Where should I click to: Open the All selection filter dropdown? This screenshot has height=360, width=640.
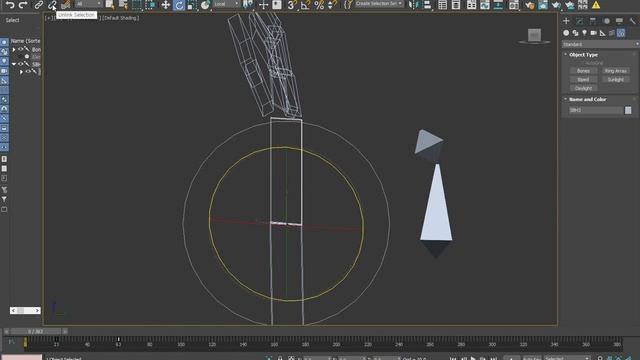tap(88, 4)
